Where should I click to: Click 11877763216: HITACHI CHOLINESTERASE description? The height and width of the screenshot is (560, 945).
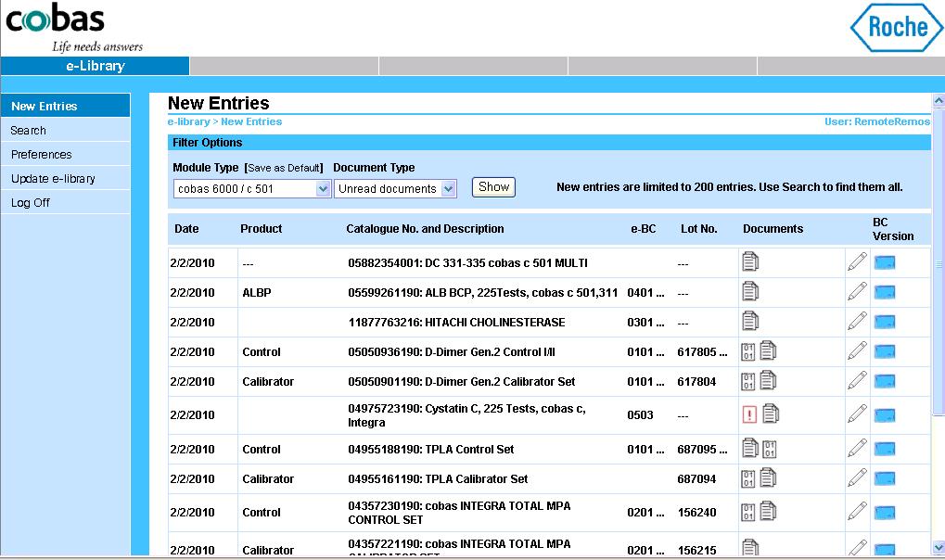point(457,323)
